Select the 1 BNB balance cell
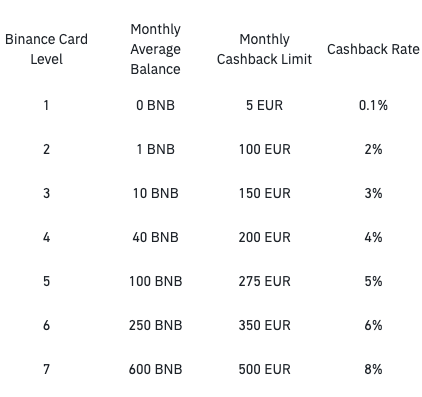The width and height of the screenshot is (422, 397). point(155,149)
